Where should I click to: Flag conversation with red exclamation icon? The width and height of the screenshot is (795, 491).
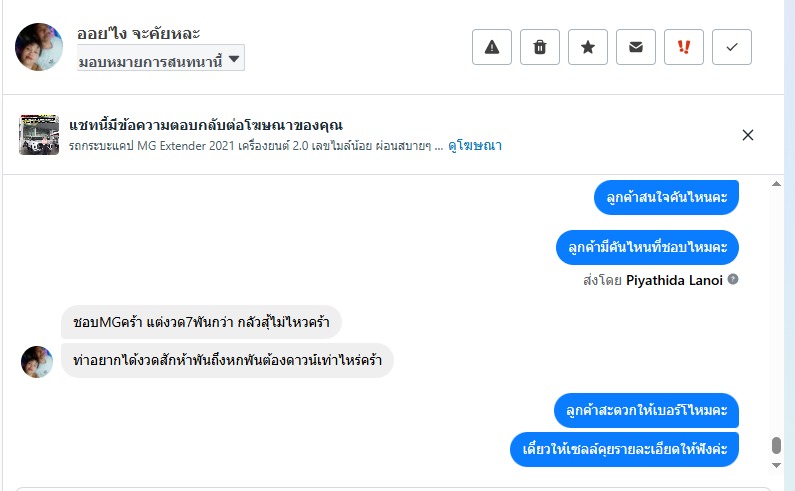click(x=684, y=47)
